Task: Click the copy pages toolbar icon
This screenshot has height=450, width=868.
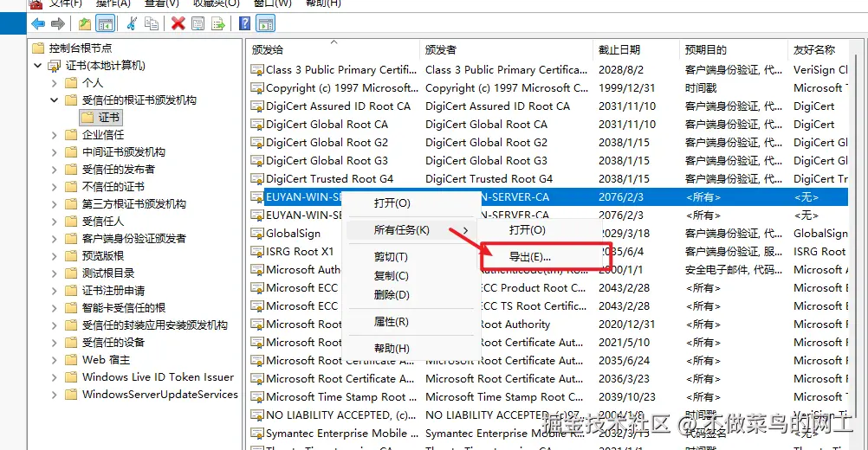Action: click(x=151, y=23)
